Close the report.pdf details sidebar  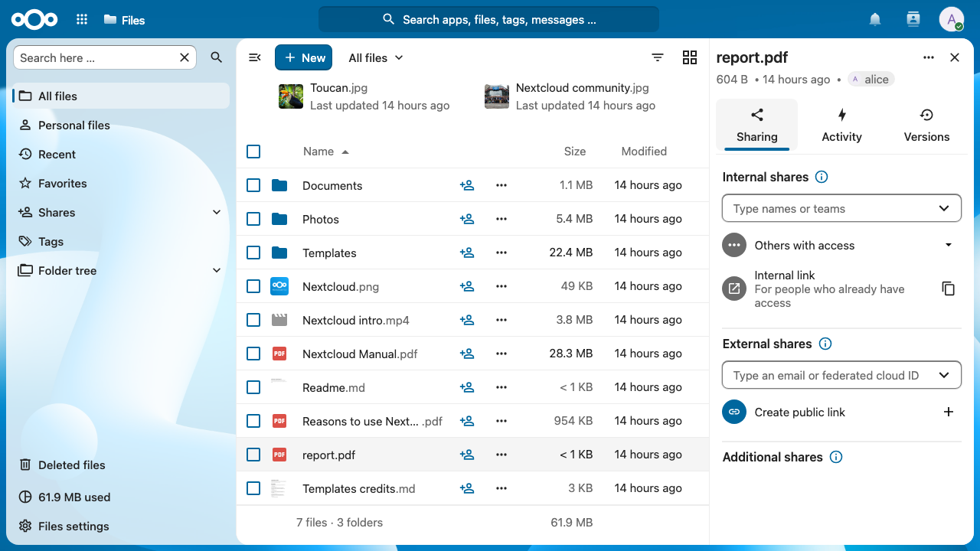pos(955,57)
